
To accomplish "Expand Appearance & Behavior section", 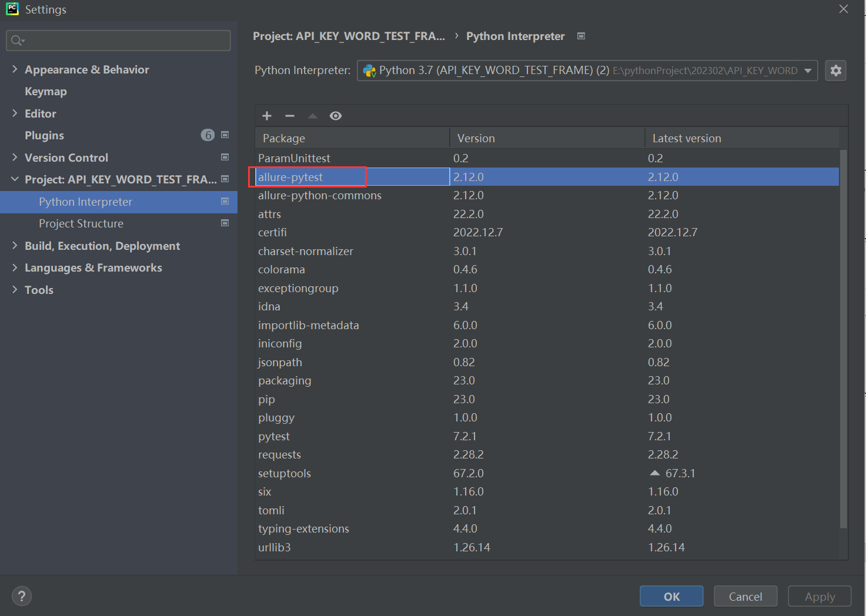I will click(x=15, y=69).
